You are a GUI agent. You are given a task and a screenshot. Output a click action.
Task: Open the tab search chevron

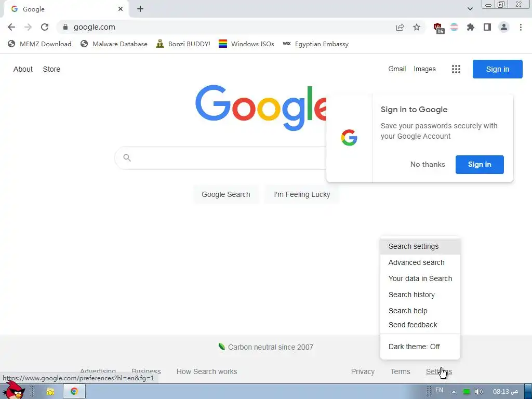470,9
